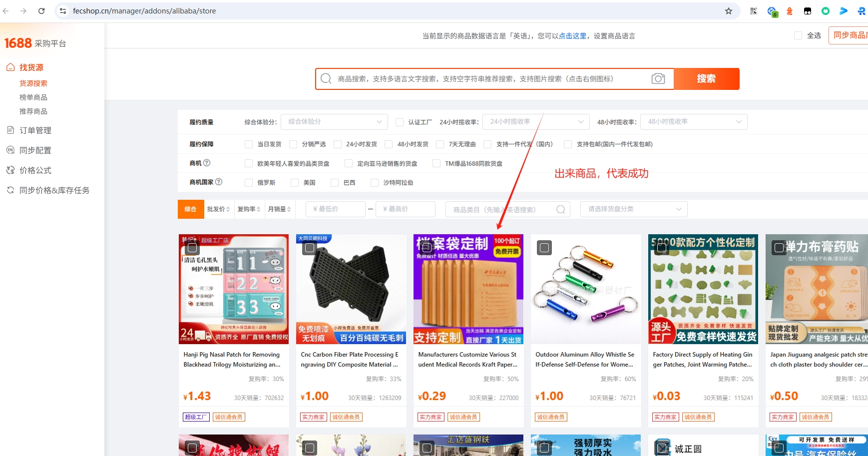Click the magnifier icon in 商品类目 field
The width and height of the screenshot is (868, 456).
pyautogui.click(x=561, y=209)
